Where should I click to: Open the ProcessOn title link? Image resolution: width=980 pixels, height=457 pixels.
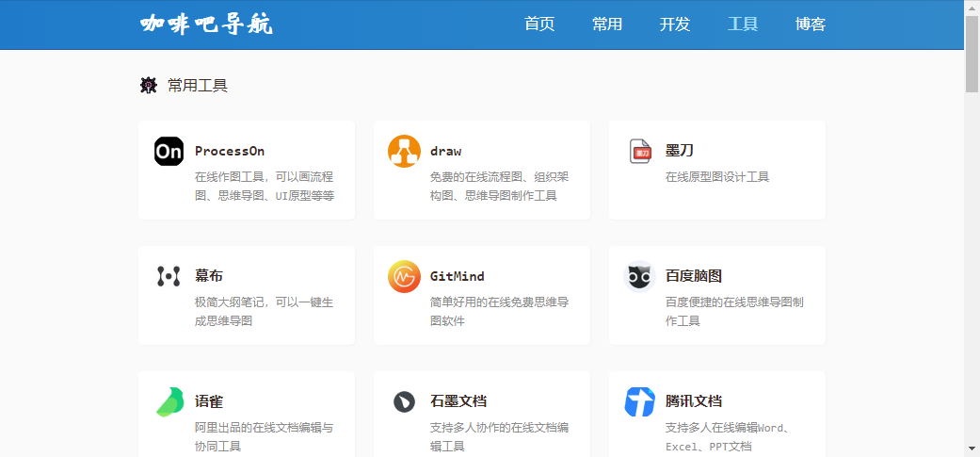(x=230, y=152)
